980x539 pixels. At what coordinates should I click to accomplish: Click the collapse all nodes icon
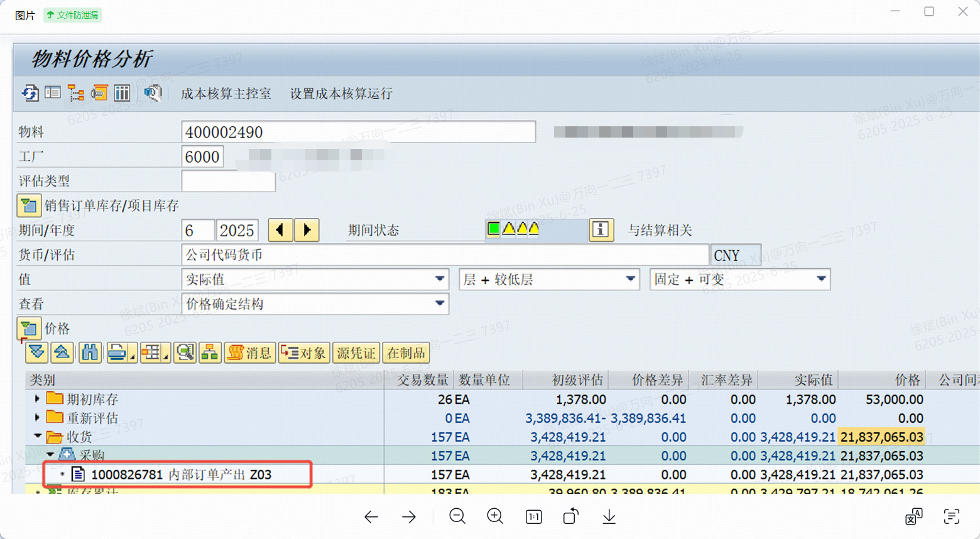tap(62, 352)
